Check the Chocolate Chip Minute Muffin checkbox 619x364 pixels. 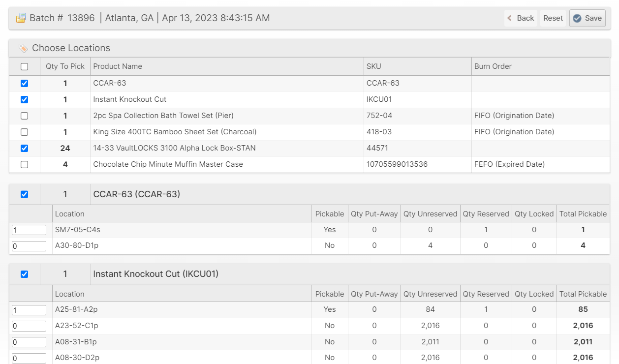coord(24,165)
